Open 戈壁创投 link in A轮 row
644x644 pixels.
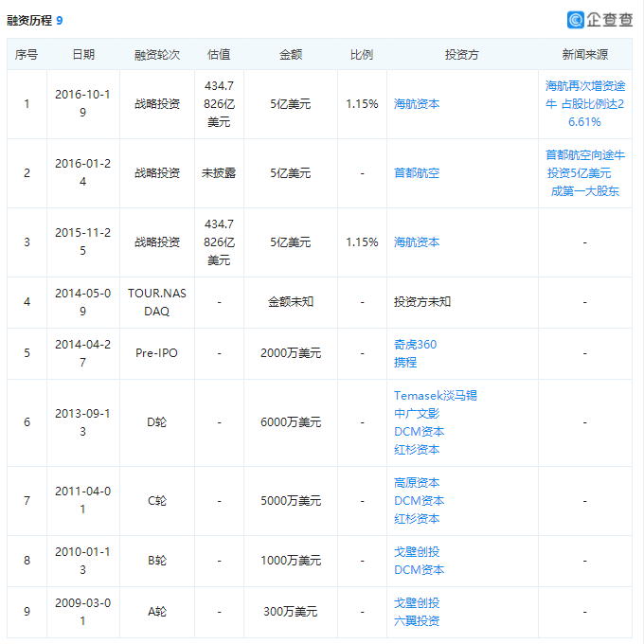tap(417, 603)
